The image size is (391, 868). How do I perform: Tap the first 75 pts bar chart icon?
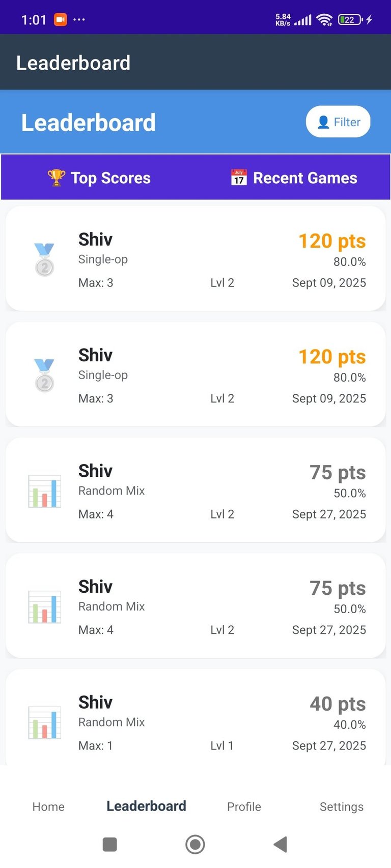tap(44, 491)
